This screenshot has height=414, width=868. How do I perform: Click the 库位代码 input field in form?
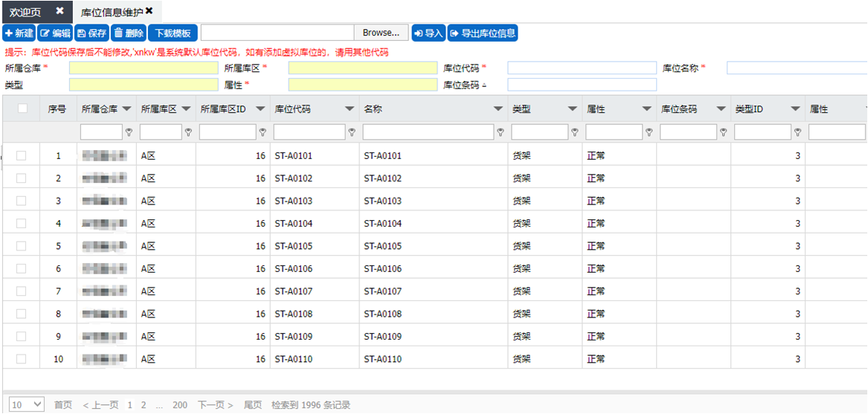[582, 68]
